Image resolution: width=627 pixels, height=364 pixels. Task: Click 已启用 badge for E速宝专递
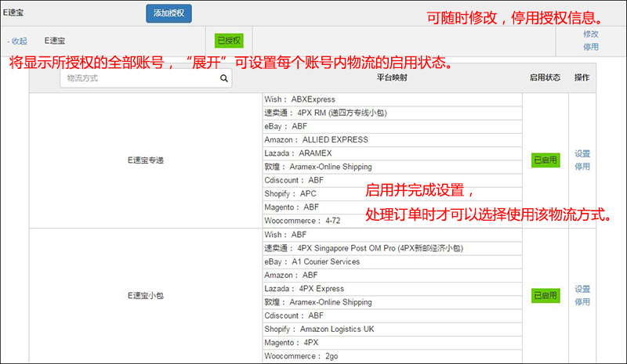pyautogui.click(x=545, y=160)
